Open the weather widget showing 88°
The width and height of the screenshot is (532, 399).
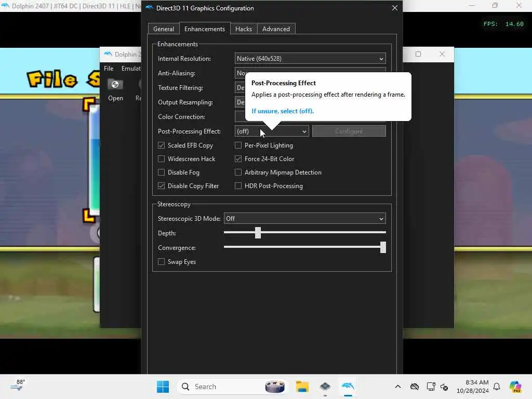pos(18,385)
